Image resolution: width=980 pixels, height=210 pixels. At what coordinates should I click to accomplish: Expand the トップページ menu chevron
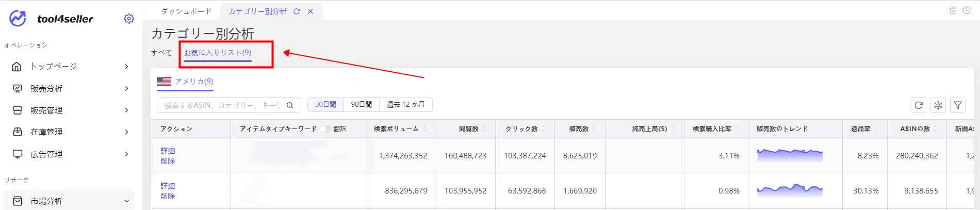pyautogui.click(x=126, y=67)
